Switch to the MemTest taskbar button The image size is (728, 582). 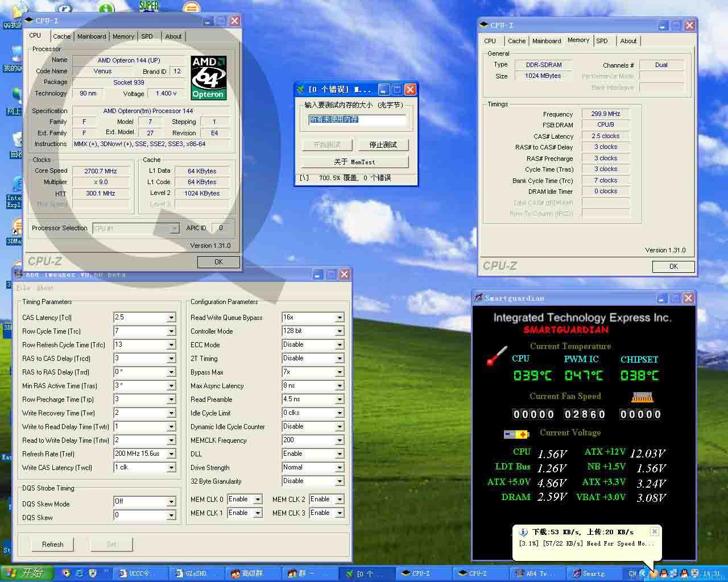point(366,573)
